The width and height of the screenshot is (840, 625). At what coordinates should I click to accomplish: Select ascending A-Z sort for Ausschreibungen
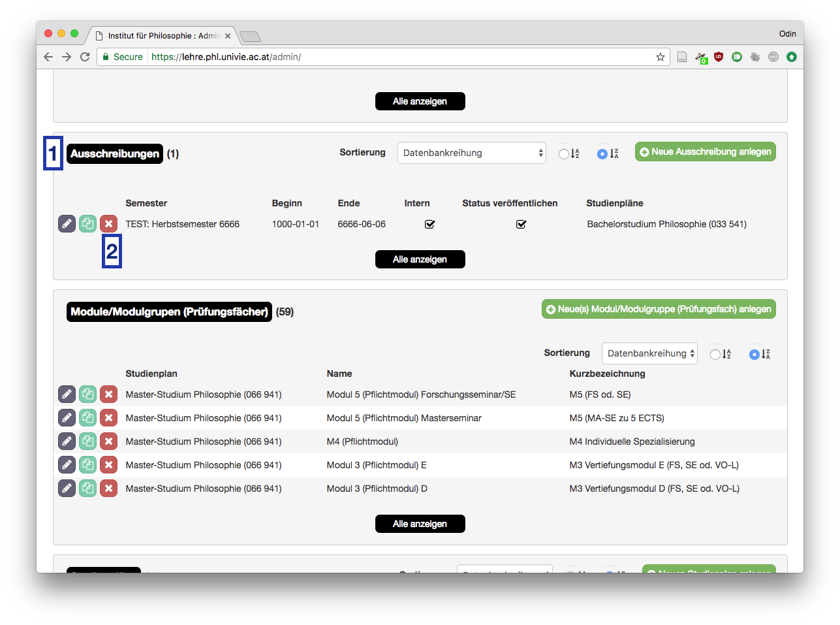(x=564, y=154)
